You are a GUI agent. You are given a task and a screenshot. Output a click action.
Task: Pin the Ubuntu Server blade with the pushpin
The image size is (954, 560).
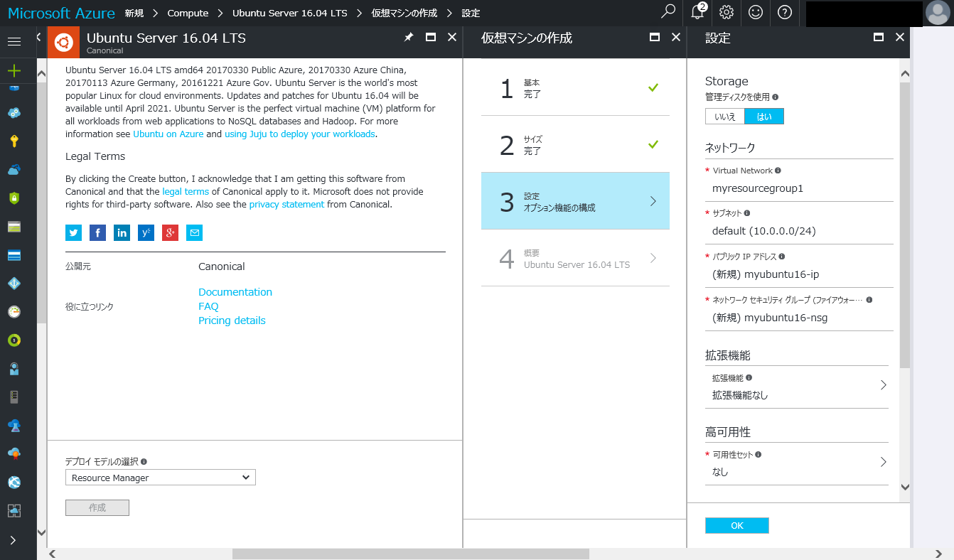[x=409, y=37]
